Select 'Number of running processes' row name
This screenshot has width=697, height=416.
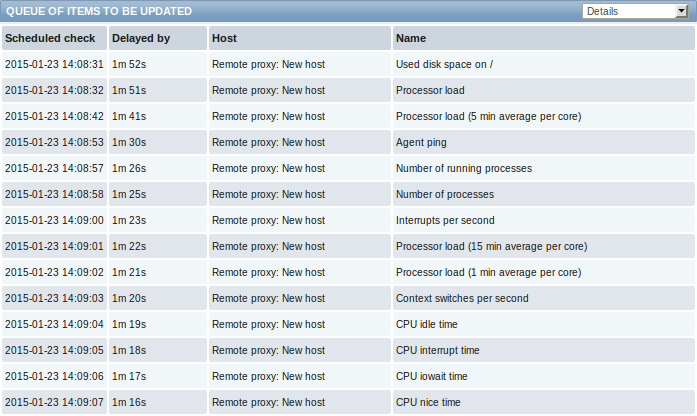click(464, 168)
